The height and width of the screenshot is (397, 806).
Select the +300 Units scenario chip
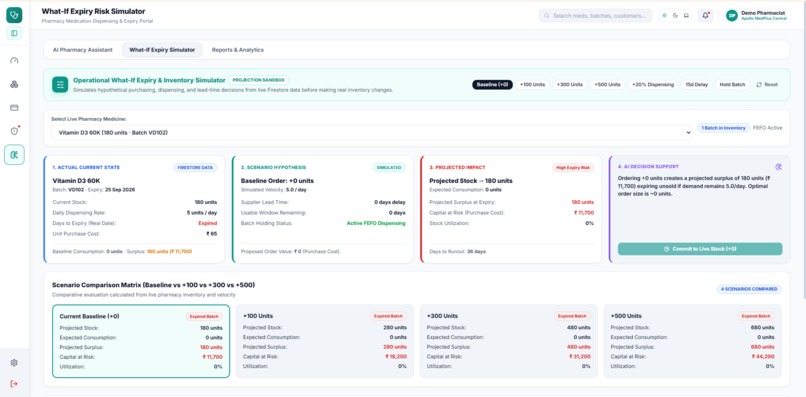(x=570, y=84)
